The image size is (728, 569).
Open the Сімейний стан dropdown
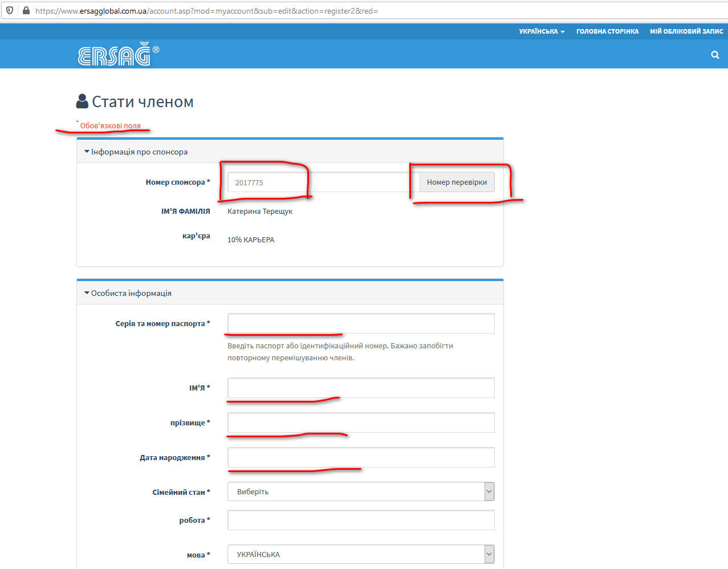(360, 491)
